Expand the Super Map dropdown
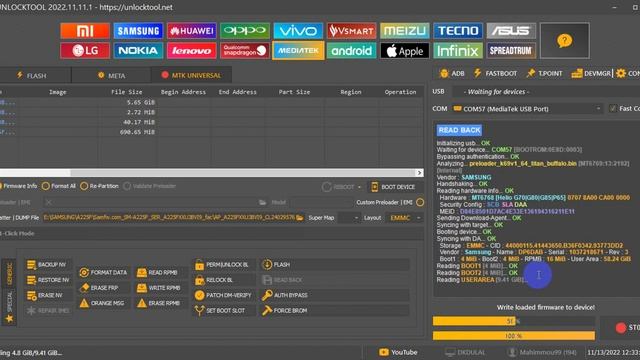Viewport: 640px width, 360px height. pos(356,218)
